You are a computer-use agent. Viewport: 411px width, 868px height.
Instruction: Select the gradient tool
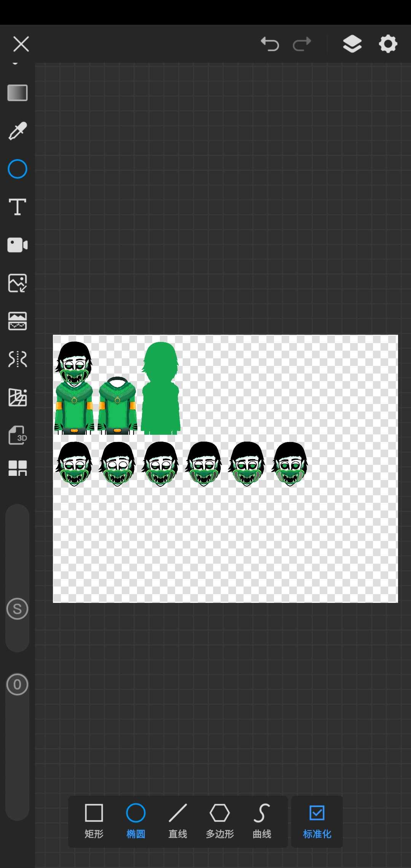coord(18,93)
